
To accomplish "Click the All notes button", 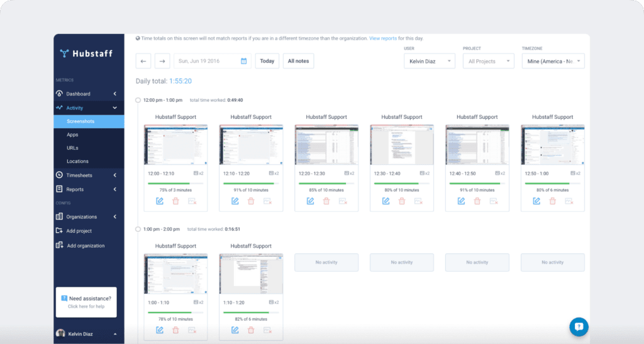I will (x=298, y=61).
